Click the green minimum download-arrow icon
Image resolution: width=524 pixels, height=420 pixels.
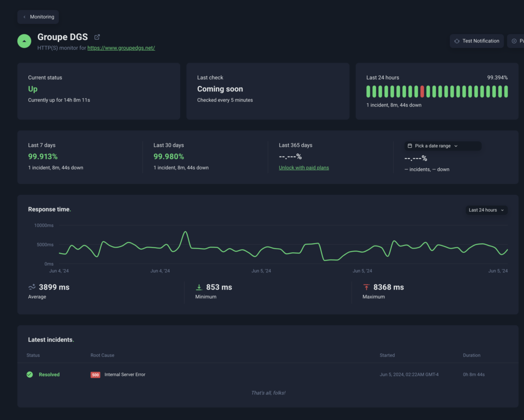(199, 288)
